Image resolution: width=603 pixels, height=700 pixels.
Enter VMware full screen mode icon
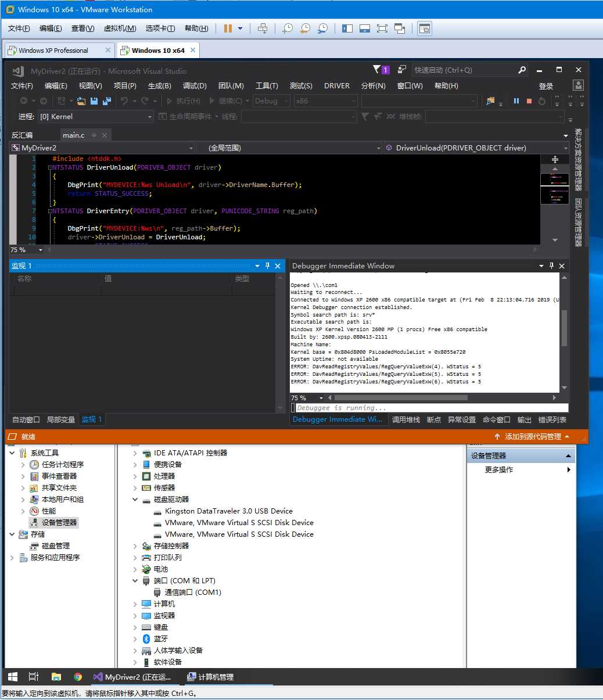click(x=382, y=28)
